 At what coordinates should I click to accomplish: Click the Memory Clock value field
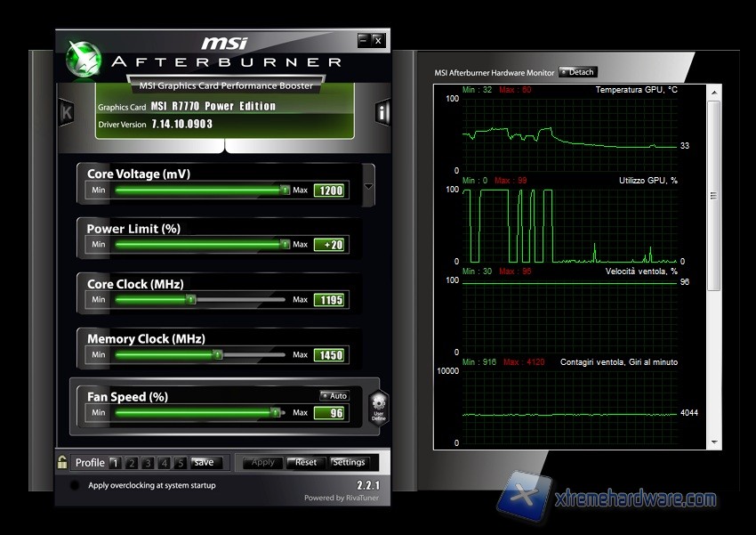tap(329, 355)
